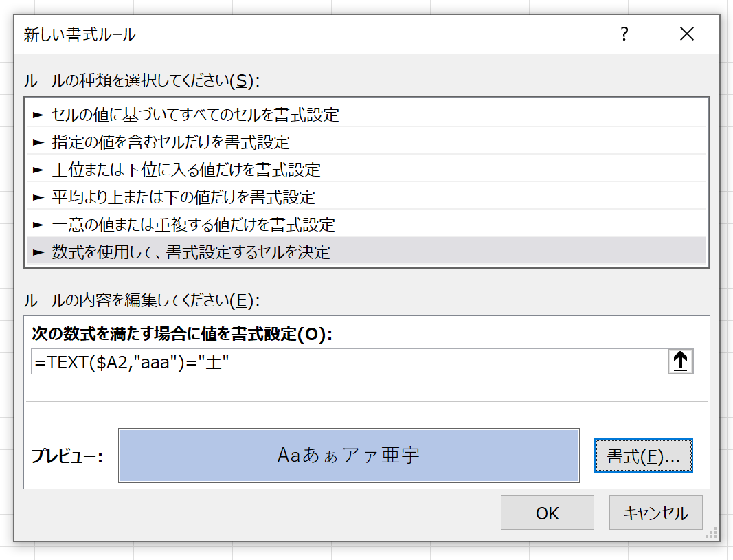Viewport: 733px width, 560px height.
Task: Click the collapse dialog arrow icon beside formula
Action: 681,361
